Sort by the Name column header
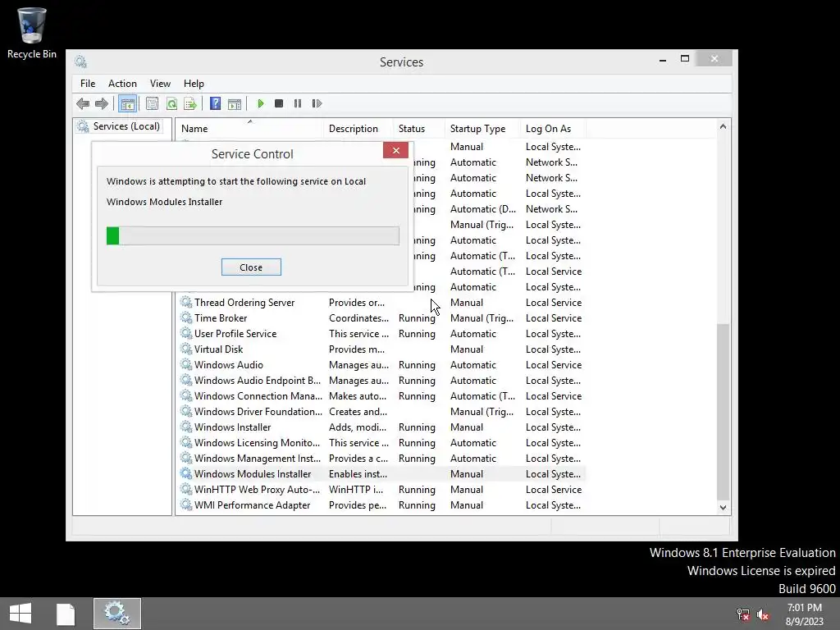 click(249, 129)
